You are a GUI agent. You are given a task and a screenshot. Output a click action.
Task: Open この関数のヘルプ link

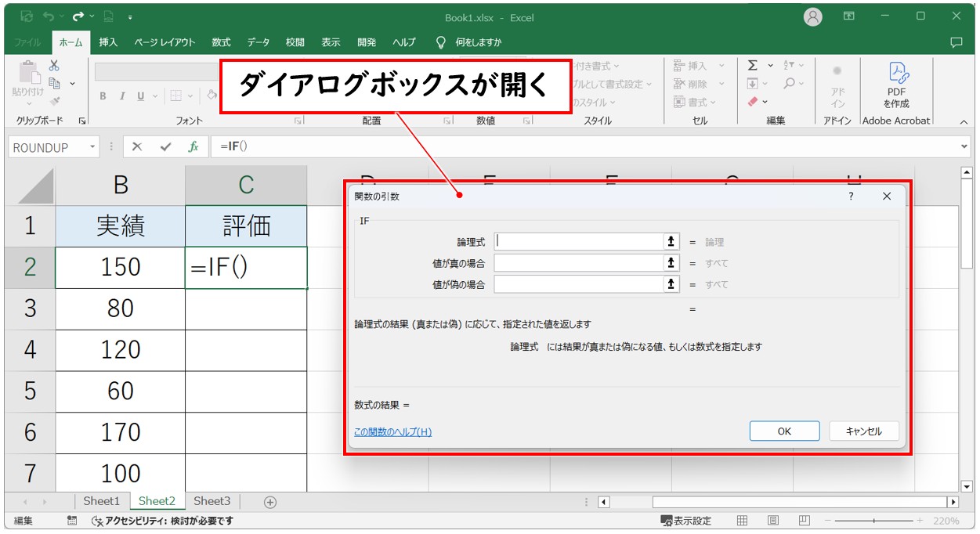click(x=392, y=431)
